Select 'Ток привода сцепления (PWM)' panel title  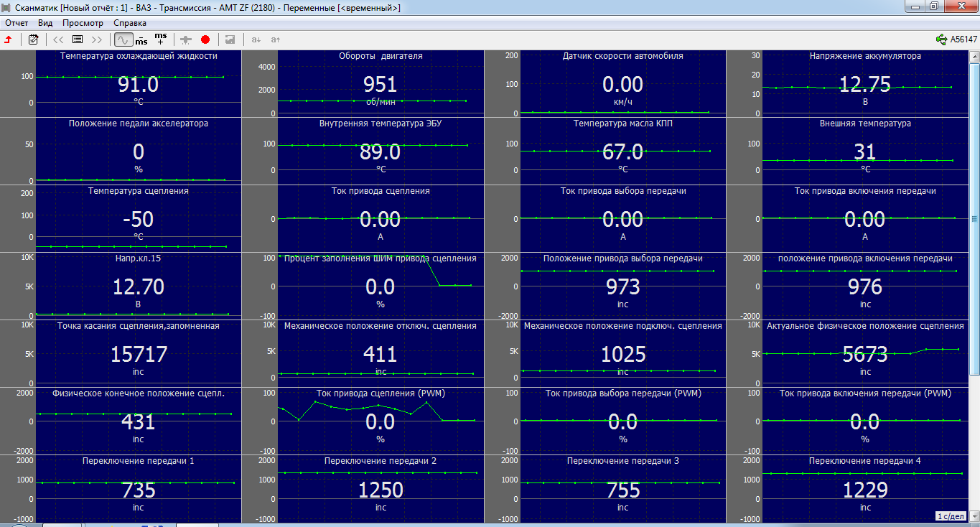coord(381,393)
